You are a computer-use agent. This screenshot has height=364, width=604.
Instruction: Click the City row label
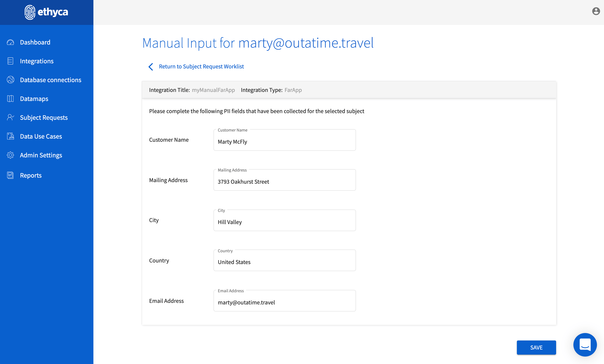point(154,220)
